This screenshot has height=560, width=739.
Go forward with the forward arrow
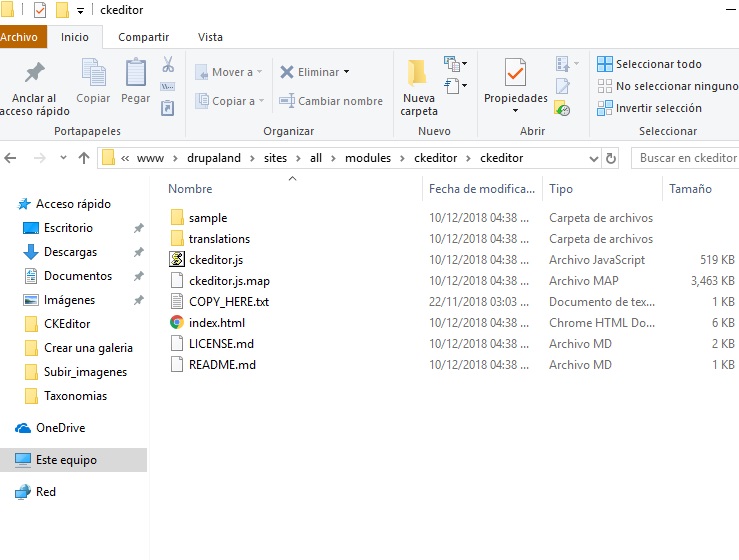(40, 158)
